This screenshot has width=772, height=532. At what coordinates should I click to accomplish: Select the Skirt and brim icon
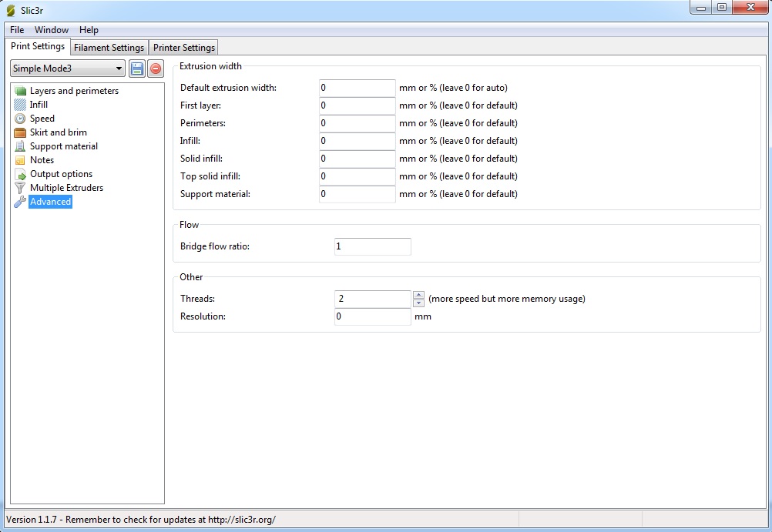(x=21, y=132)
